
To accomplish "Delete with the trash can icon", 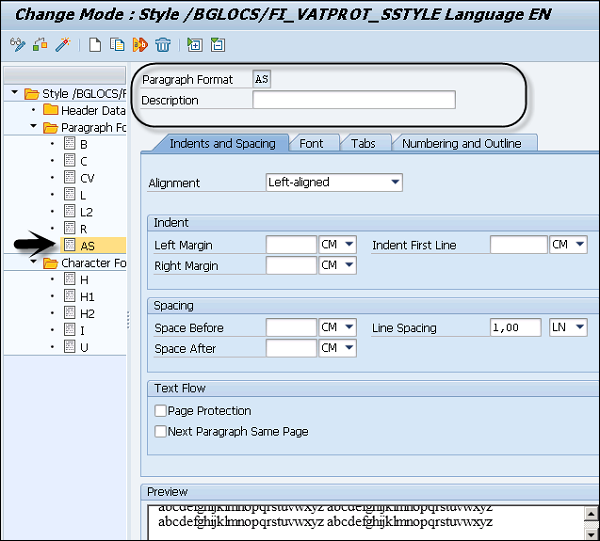I will [x=162, y=45].
